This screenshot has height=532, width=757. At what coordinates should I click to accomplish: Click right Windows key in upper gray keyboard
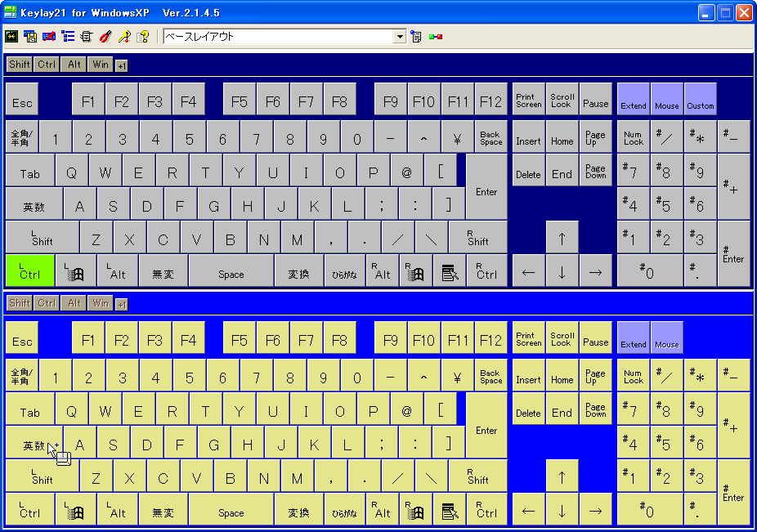[415, 270]
